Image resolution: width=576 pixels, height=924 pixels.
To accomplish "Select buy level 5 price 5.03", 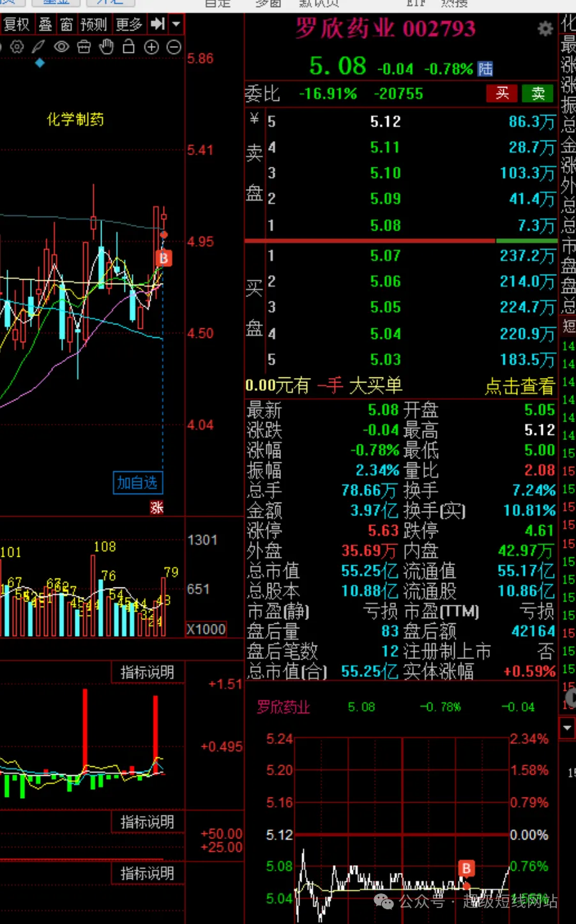I will pos(386,360).
